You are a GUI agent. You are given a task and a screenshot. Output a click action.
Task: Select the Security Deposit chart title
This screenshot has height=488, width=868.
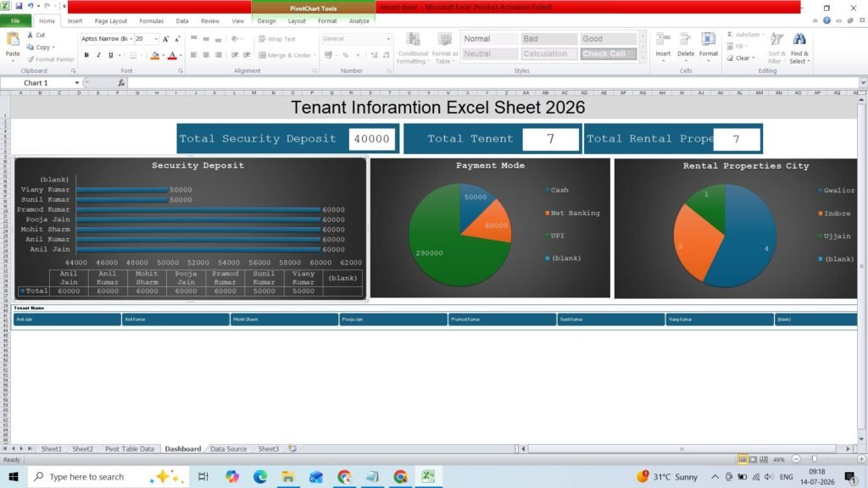click(x=198, y=165)
